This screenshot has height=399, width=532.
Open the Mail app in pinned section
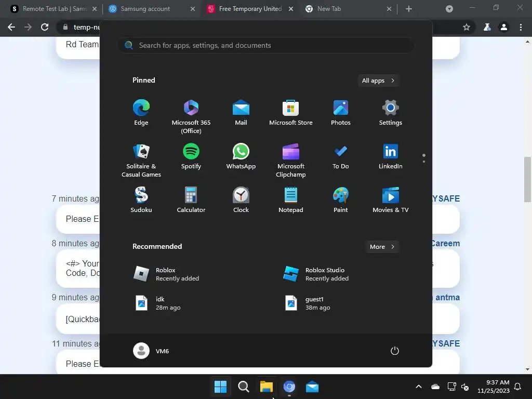click(x=241, y=113)
